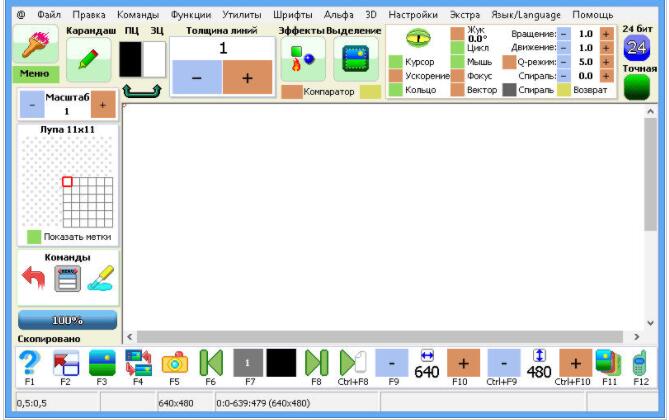Toggle the Возврат yellow square
The width and height of the screenshot is (669, 420).
point(564,90)
